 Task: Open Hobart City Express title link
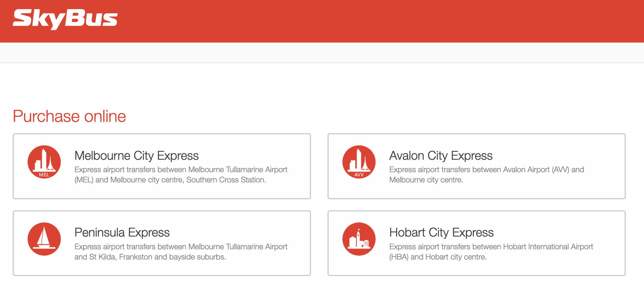pyautogui.click(x=441, y=232)
